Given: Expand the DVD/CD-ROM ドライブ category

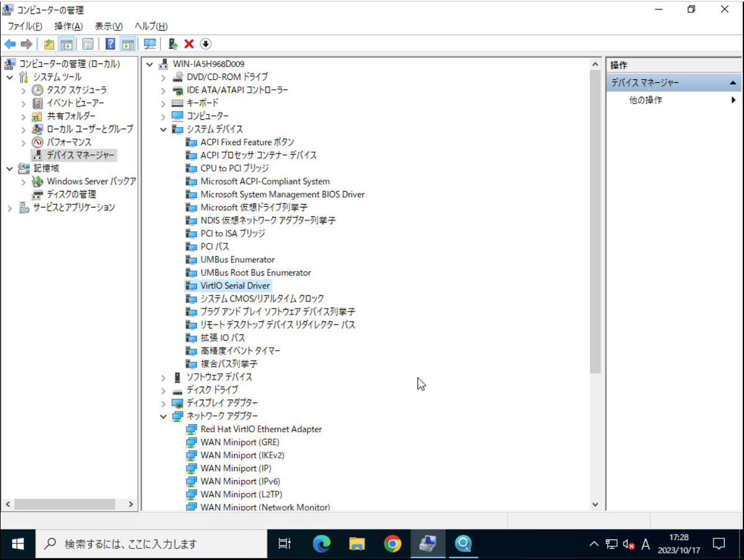Looking at the screenshot, I should click(163, 77).
